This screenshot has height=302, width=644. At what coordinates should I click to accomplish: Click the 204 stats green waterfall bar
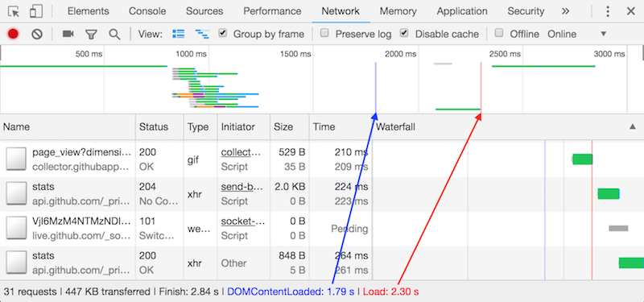click(x=609, y=193)
